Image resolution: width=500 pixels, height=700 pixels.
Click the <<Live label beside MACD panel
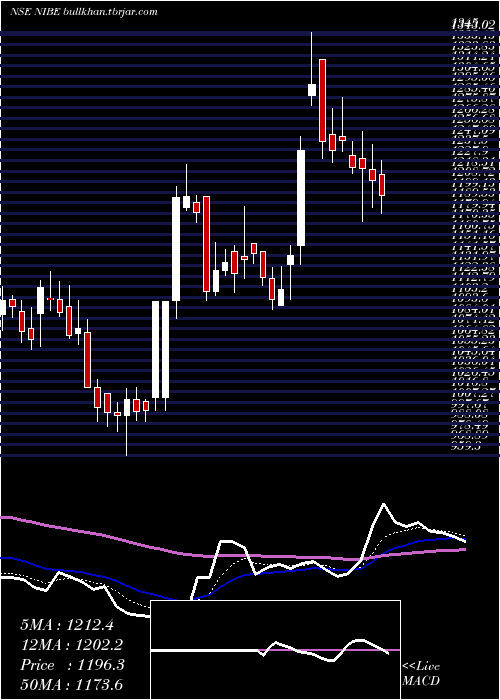(x=421, y=667)
